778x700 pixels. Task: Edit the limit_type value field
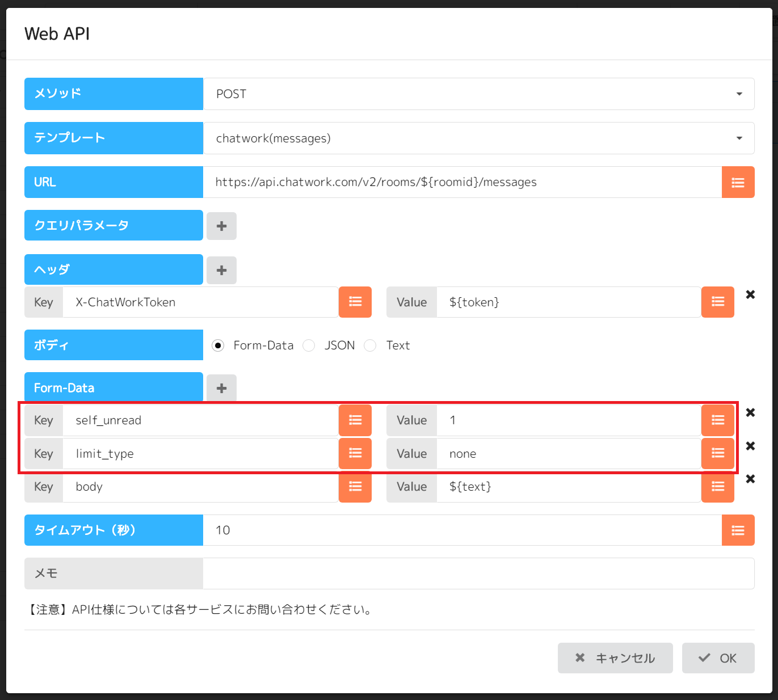[567, 454]
